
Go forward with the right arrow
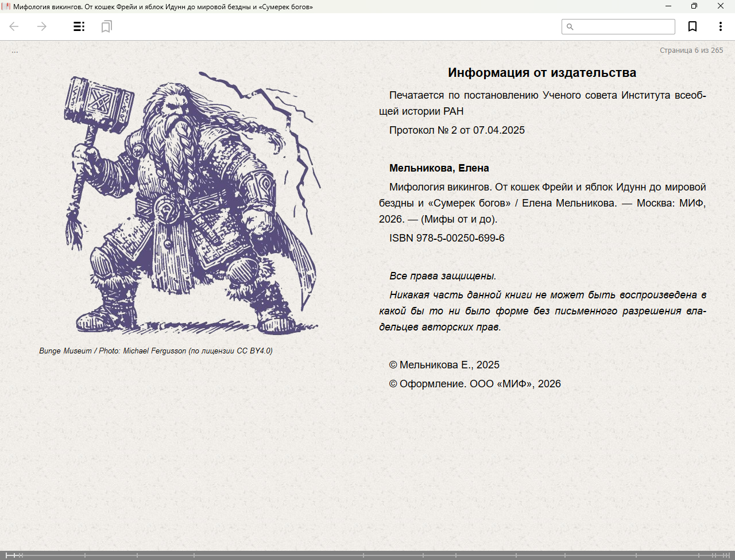tap(42, 26)
